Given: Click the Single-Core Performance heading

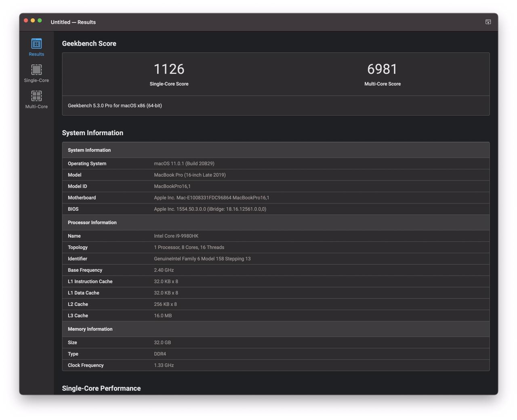Looking at the screenshot, I should (x=101, y=388).
